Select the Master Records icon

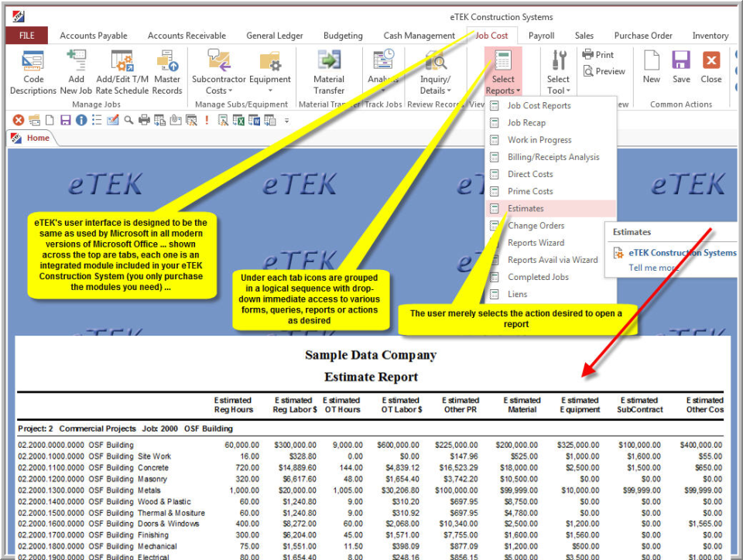(166, 68)
